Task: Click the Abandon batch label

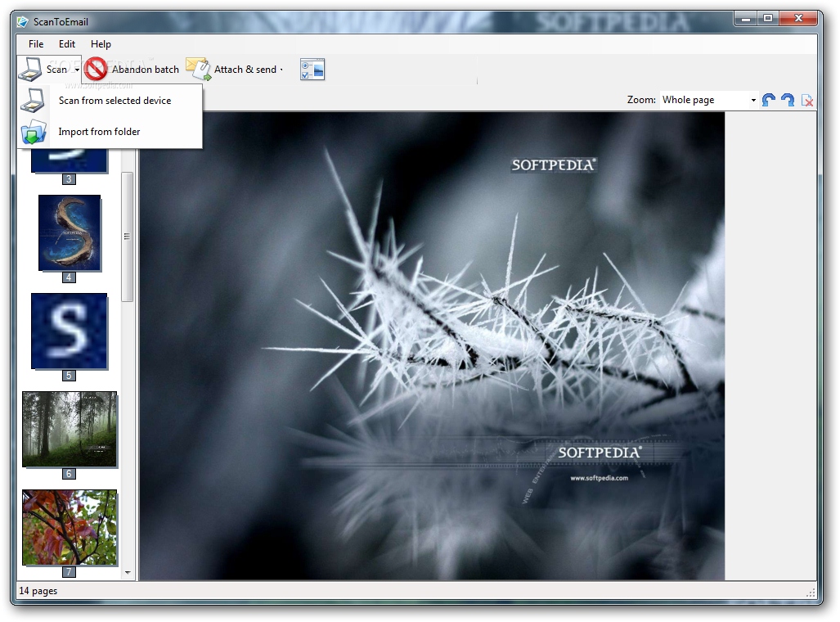Action: (145, 70)
